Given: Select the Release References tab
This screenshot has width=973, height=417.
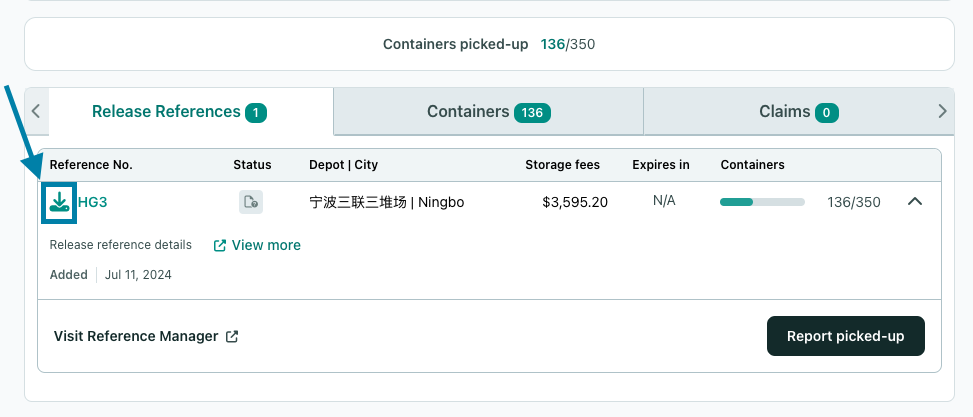Looking at the screenshot, I should pyautogui.click(x=179, y=112).
